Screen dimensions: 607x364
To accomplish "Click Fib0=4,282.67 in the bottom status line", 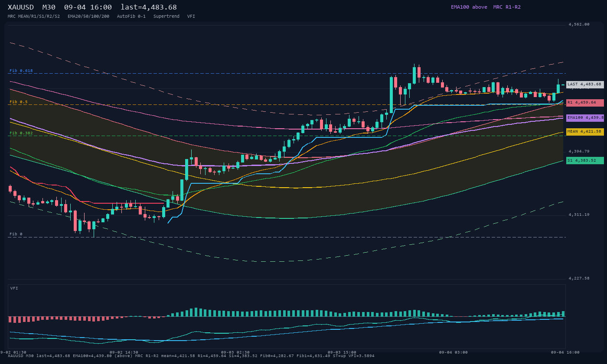I will [277, 356].
